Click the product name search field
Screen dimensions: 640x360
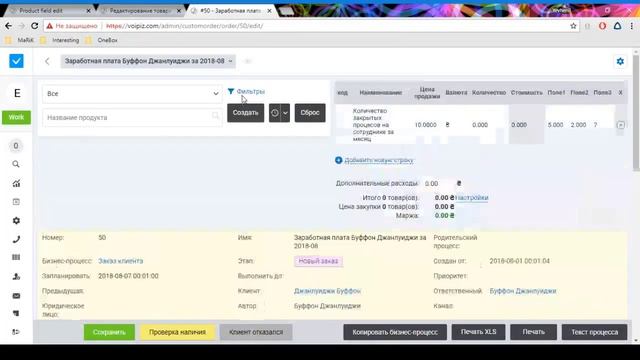(132, 118)
